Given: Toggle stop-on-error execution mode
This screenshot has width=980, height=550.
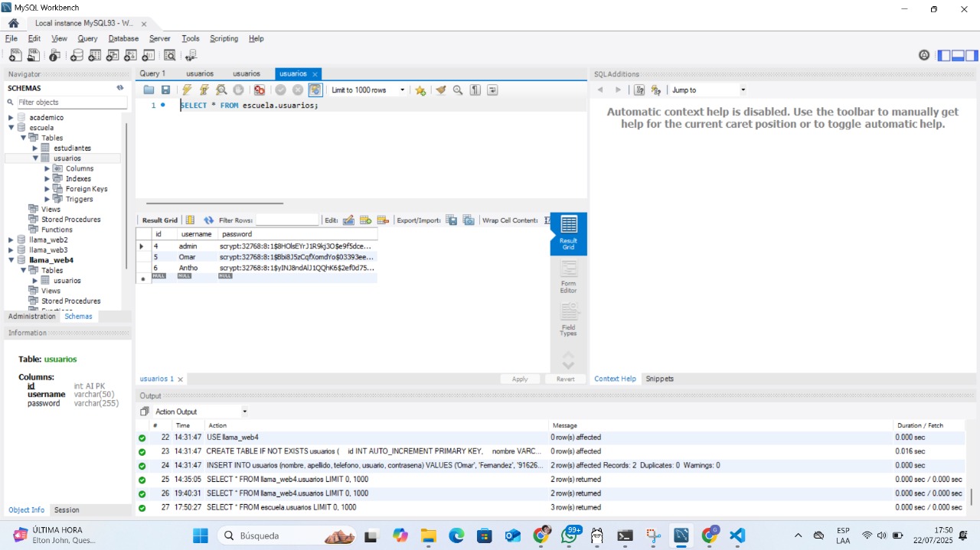Looking at the screenshot, I should pos(259,90).
